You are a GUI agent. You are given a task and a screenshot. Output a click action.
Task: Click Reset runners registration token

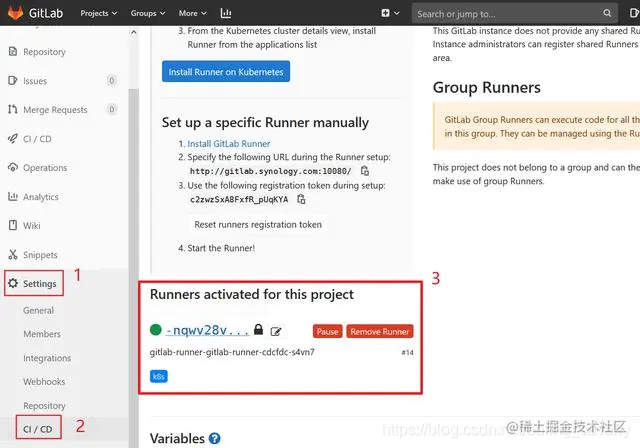coord(258,224)
